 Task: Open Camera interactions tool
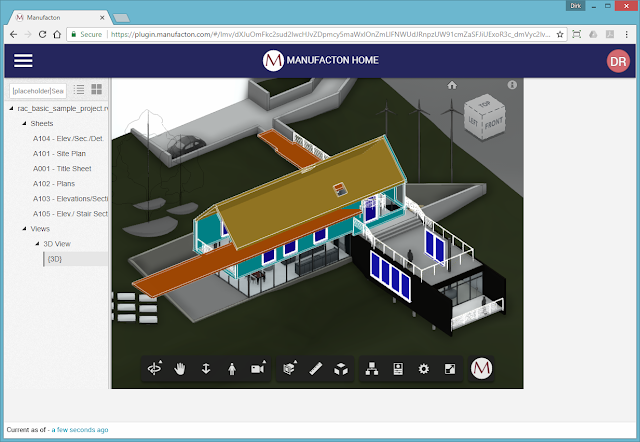click(x=258, y=369)
